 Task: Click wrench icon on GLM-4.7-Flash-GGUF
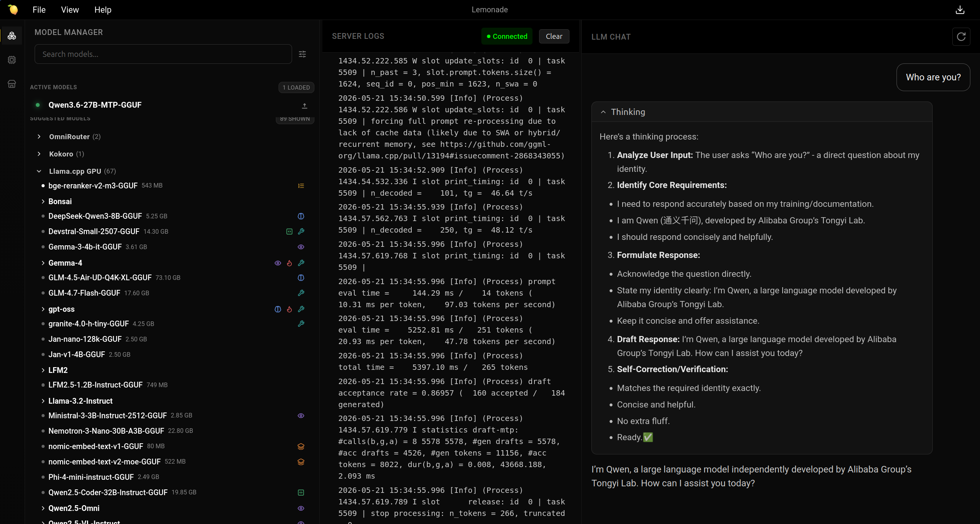pyautogui.click(x=301, y=293)
